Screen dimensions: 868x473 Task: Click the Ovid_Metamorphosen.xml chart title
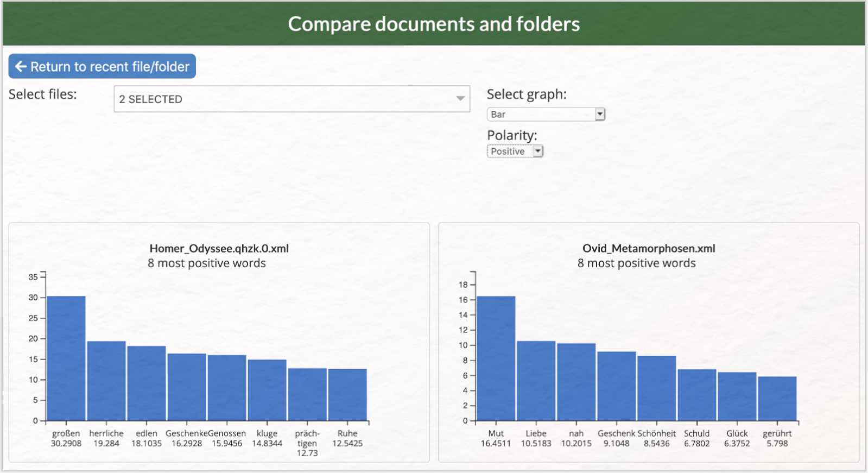coord(649,248)
